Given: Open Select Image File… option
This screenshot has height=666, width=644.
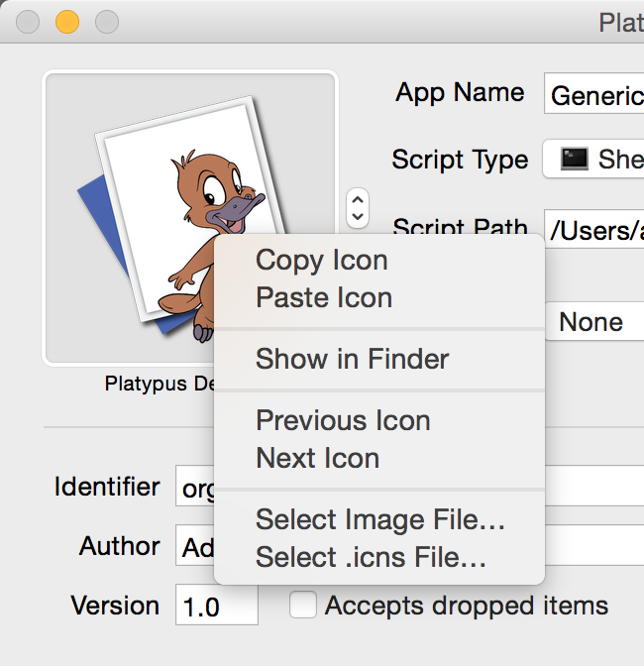Looking at the screenshot, I should point(379,519).
